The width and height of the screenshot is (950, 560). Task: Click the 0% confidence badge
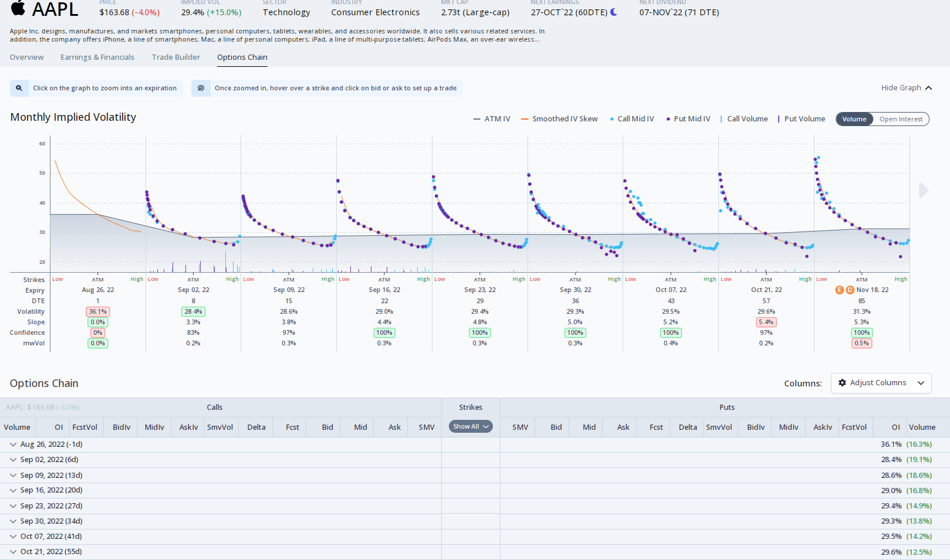[x=98, y=332]
